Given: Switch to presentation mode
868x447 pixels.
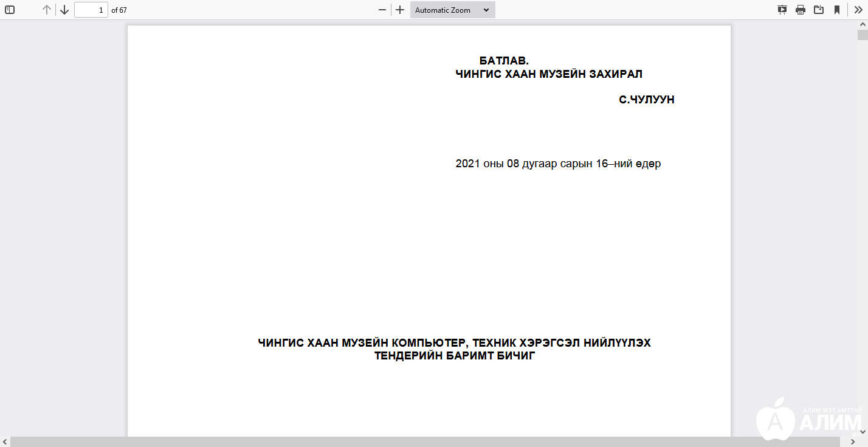Looking at the screenshot, I should [x=782, y=10].
